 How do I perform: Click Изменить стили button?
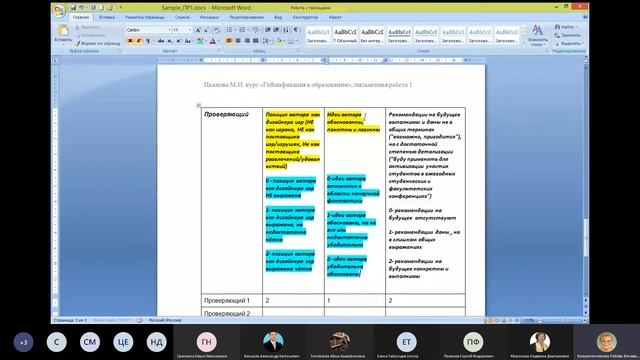click(538, 36)
